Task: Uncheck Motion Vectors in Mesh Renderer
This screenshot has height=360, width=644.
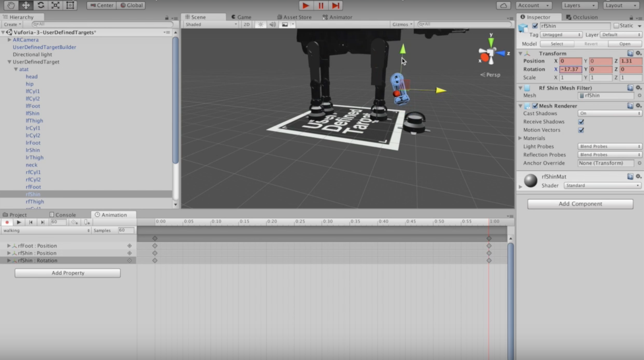Action: [581, 130]
